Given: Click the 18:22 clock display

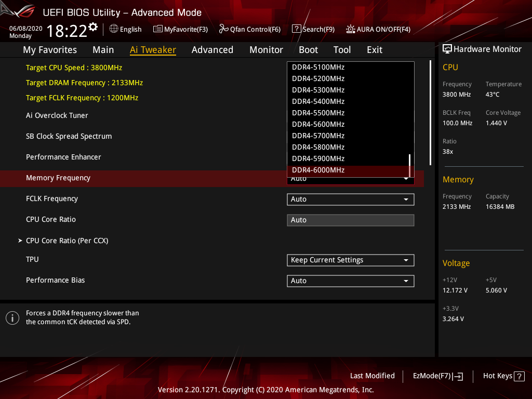Looking at the screenshot, I should [x=67, y=31].
